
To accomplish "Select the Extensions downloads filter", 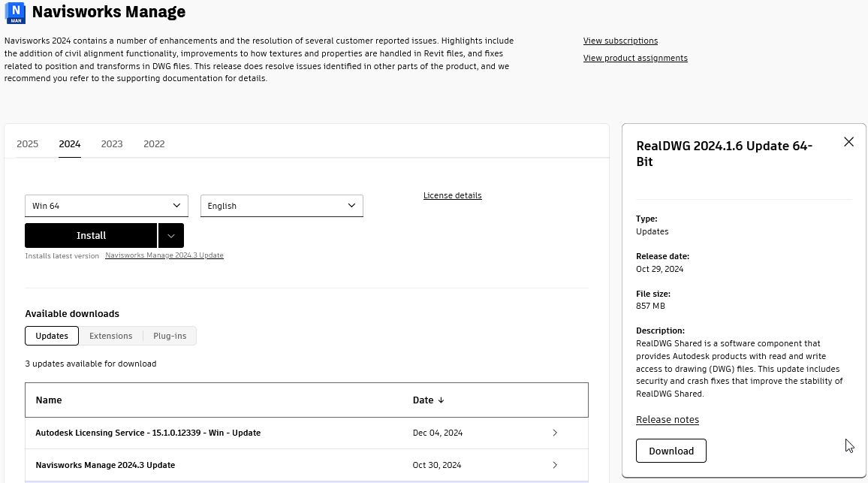I will pyautogui.click(x=110, y=336).
